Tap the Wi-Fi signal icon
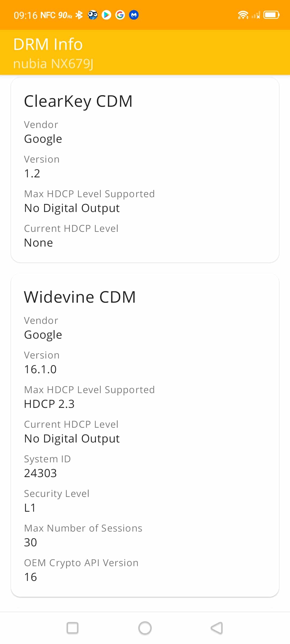290x644 pixels. [243, 15]
